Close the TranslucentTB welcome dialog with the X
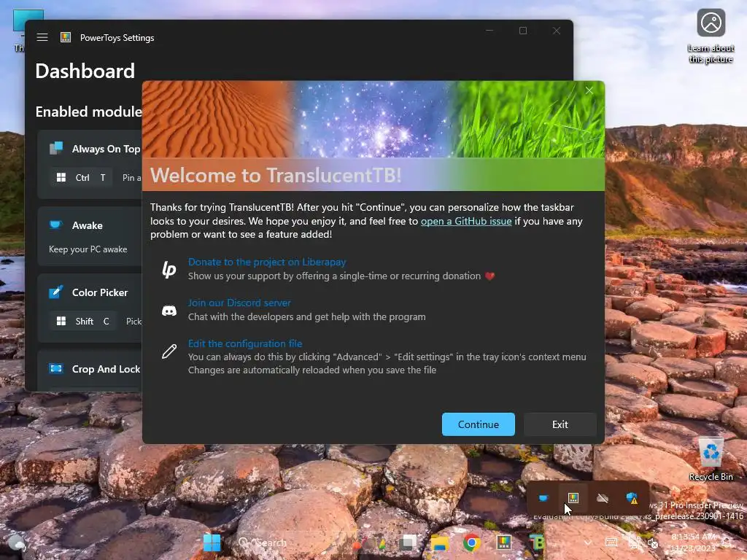 589,90
